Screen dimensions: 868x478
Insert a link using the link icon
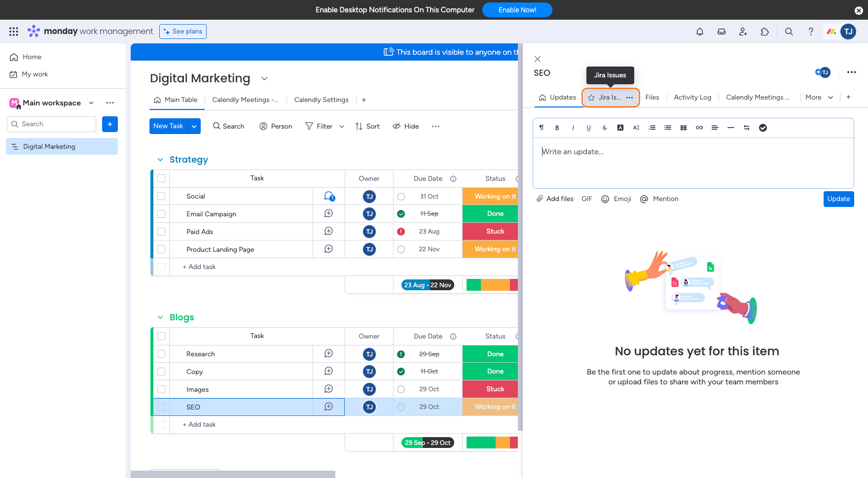point(699,128)
